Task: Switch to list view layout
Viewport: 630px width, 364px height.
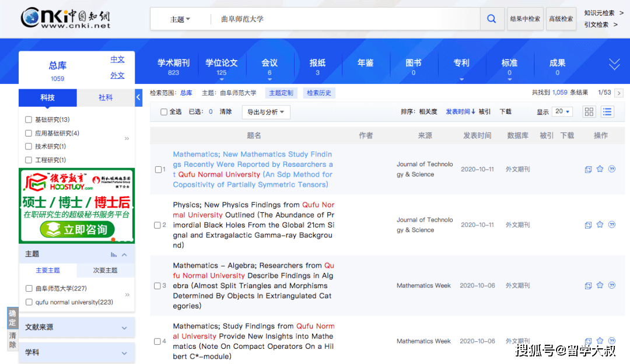Action: pyautogui.click(x=607, y=112)
